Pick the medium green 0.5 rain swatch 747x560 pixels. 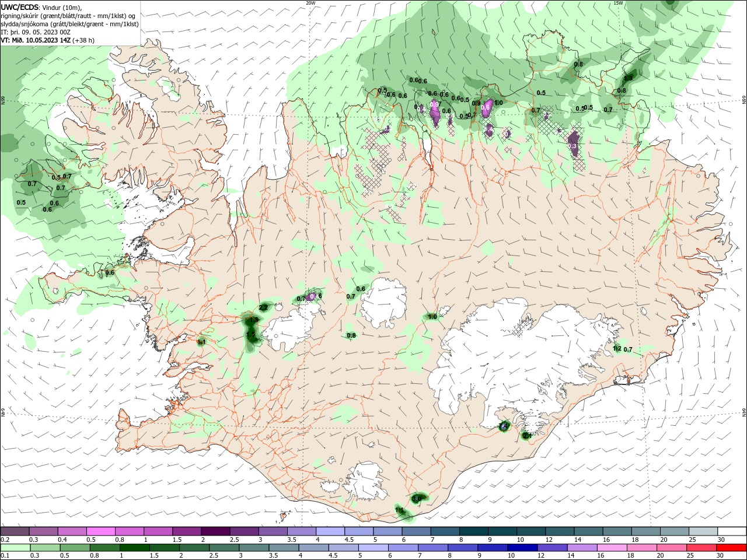(75, 548)
